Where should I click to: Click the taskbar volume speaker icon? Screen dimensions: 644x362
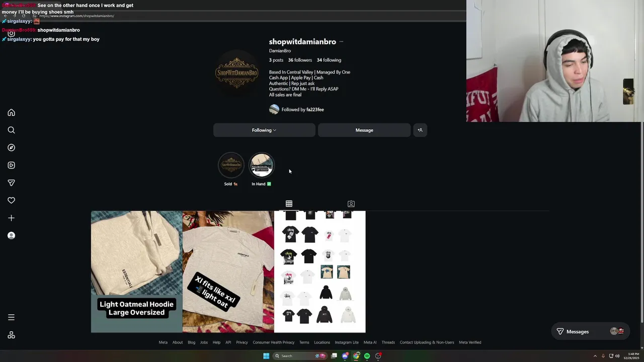click(617, 356)
